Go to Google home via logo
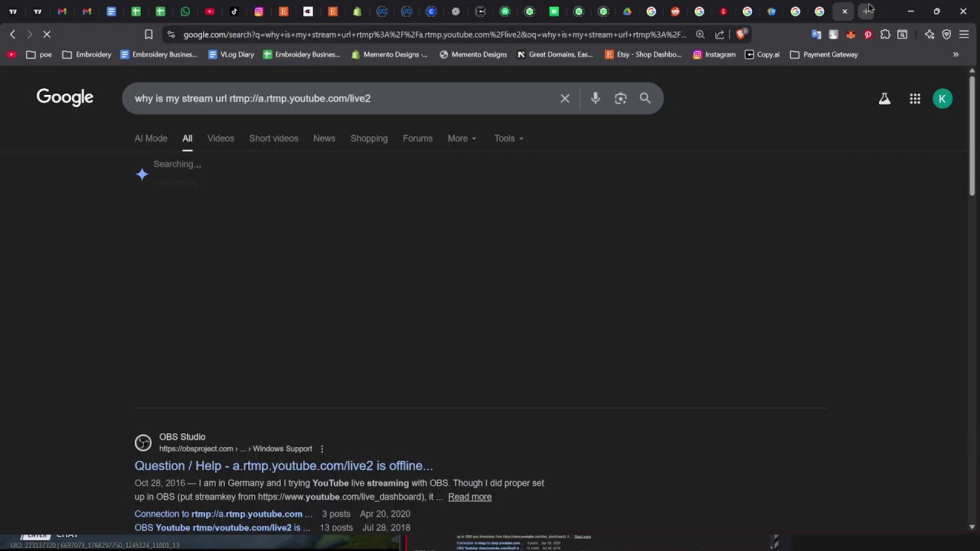 pyautogui.click(x=65, y=98)
